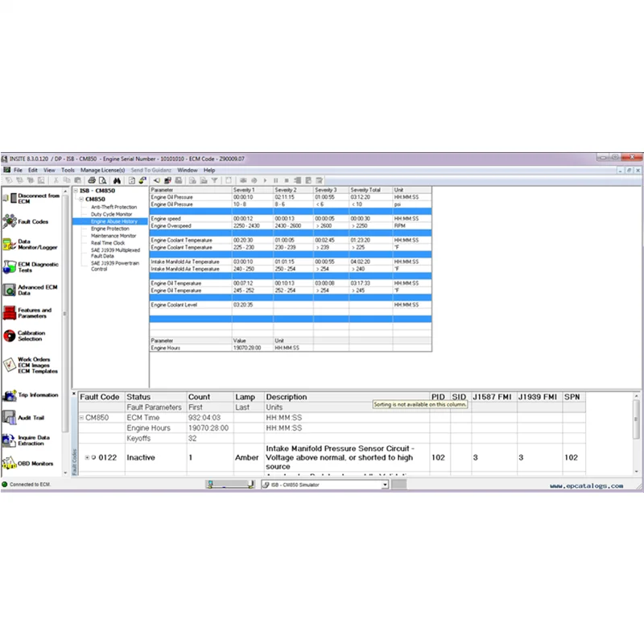The image size is (644, 644).
Task: Open the Window menu
Action: click(188, 170)
